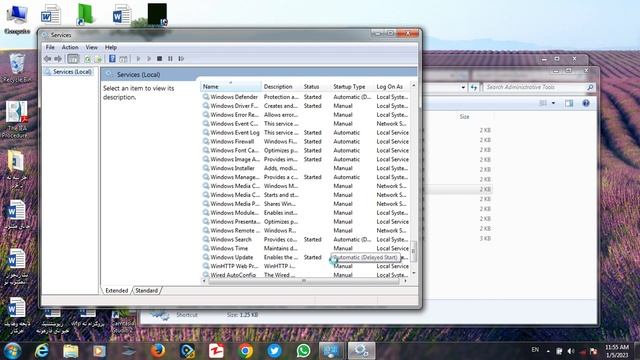Open the Help menu

[x=111, y=47]
